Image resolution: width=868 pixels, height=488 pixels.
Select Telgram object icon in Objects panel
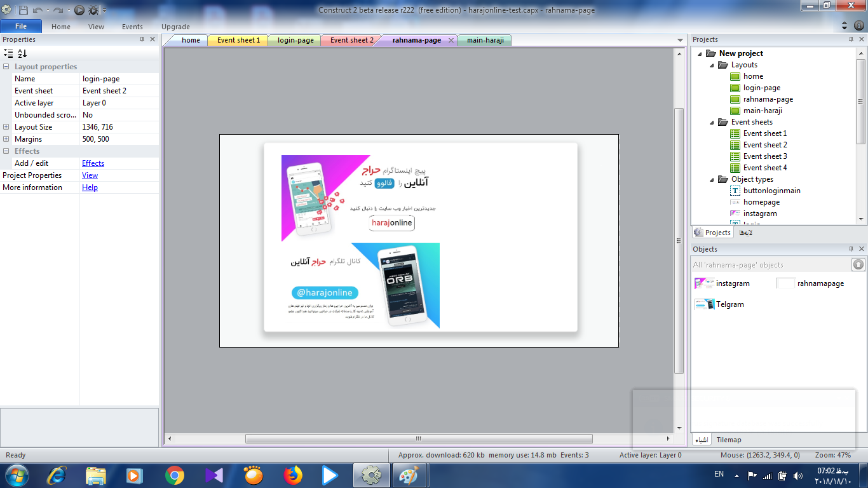(x=704, y=304)
